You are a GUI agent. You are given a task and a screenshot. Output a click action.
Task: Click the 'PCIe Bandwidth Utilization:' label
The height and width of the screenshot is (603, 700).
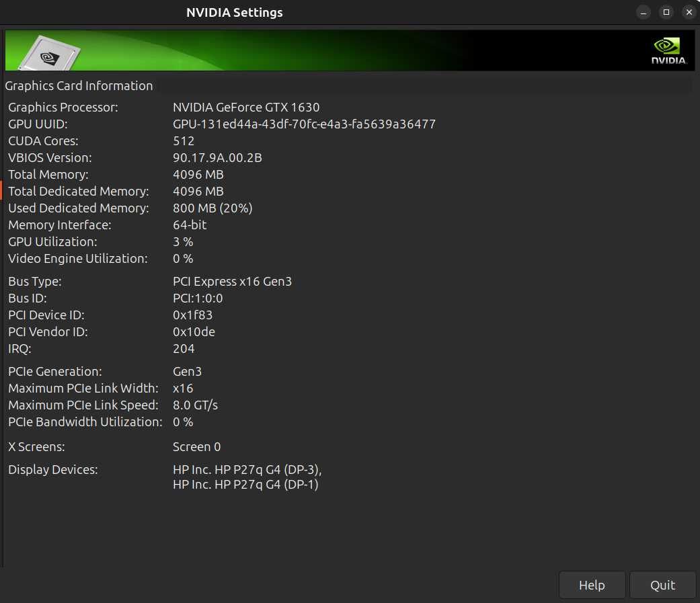(85, 421)
